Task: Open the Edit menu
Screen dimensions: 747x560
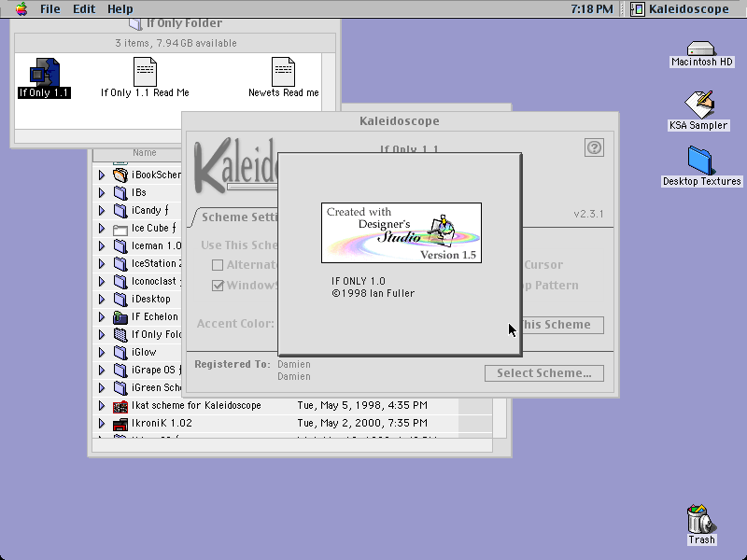Action: click(x=84, y=8)
